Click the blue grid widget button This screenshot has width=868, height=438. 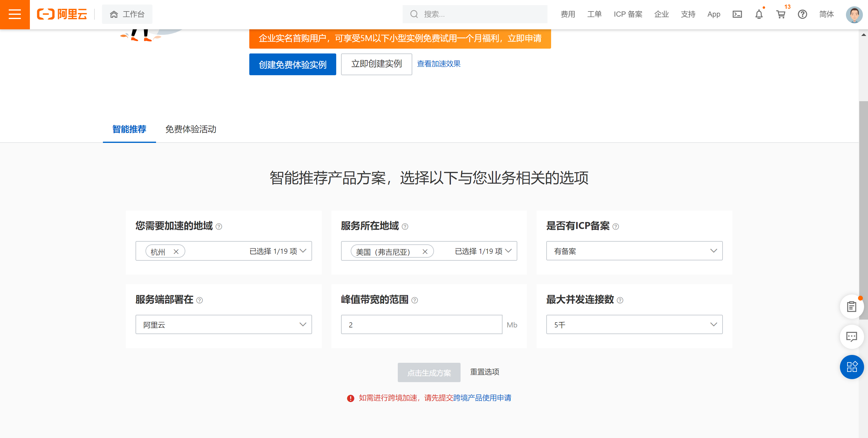[x=852, y=367]
